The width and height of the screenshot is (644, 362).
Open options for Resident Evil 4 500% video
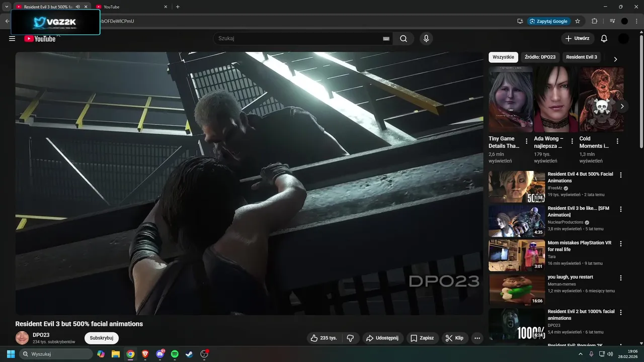point(620,175)
